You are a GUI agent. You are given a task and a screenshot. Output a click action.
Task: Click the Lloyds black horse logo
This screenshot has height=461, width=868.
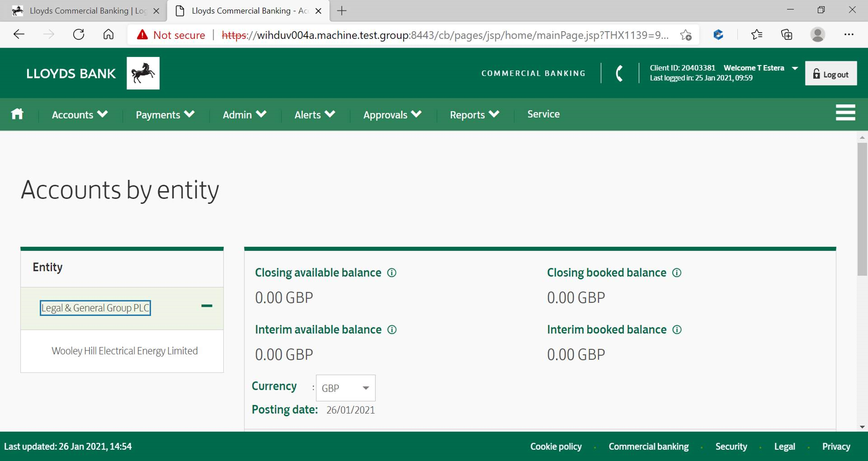point(143,73)
